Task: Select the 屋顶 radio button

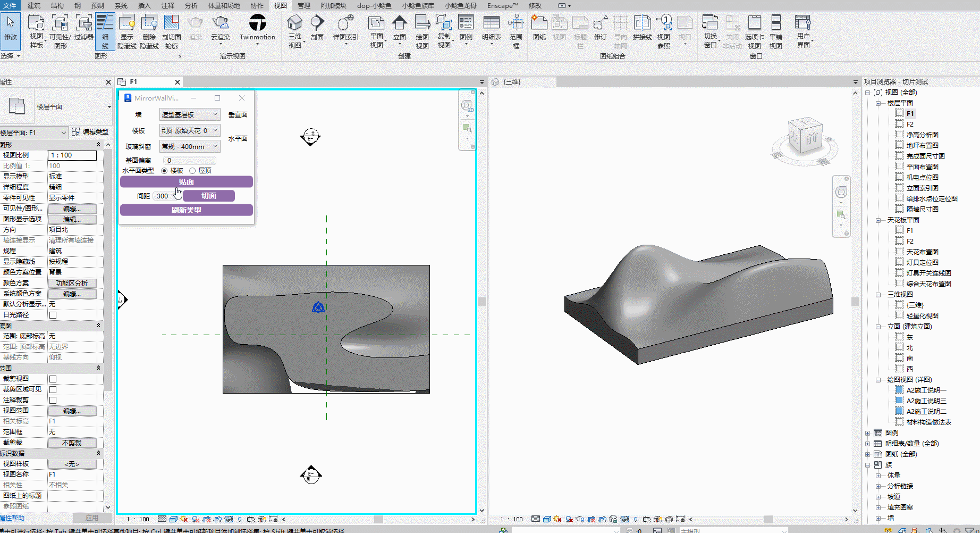Action: click(x=192, y=171)
